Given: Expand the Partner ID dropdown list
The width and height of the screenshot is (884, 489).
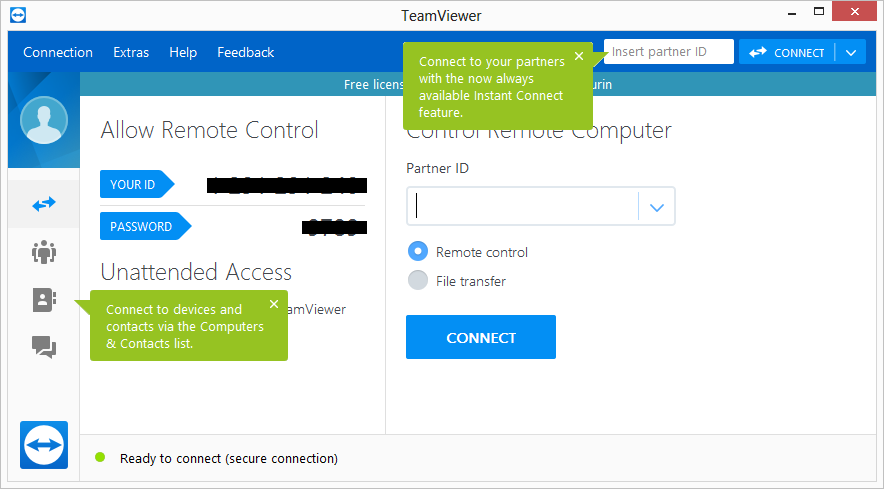Looking at the screenshot, I should pyautogui.click(x=656, y=207).
